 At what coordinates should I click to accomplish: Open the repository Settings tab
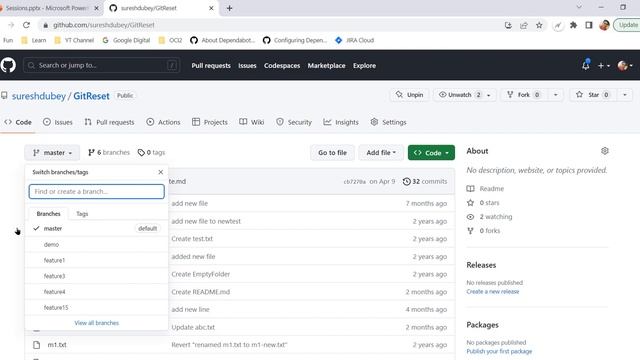(x=389, y=122)
